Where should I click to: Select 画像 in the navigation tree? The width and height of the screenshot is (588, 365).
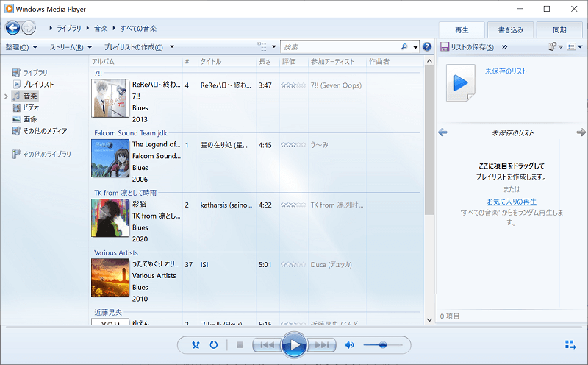click(25, 119)
